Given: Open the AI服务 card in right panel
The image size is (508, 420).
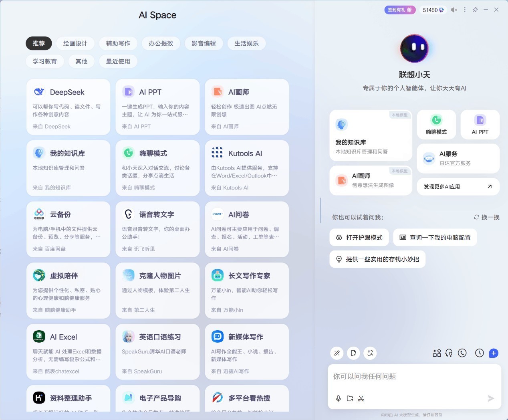Looking at the screenshot, I should point(458,158).
